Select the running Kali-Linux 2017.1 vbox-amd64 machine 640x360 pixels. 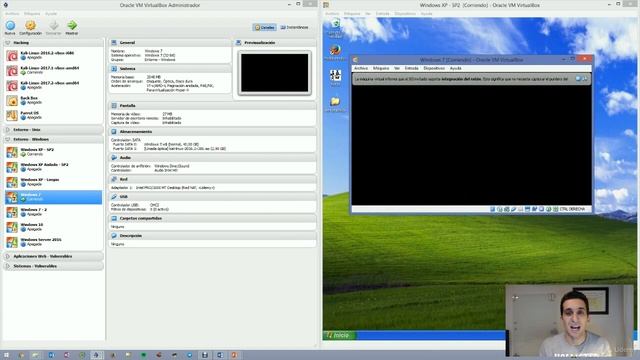(53, 70)
